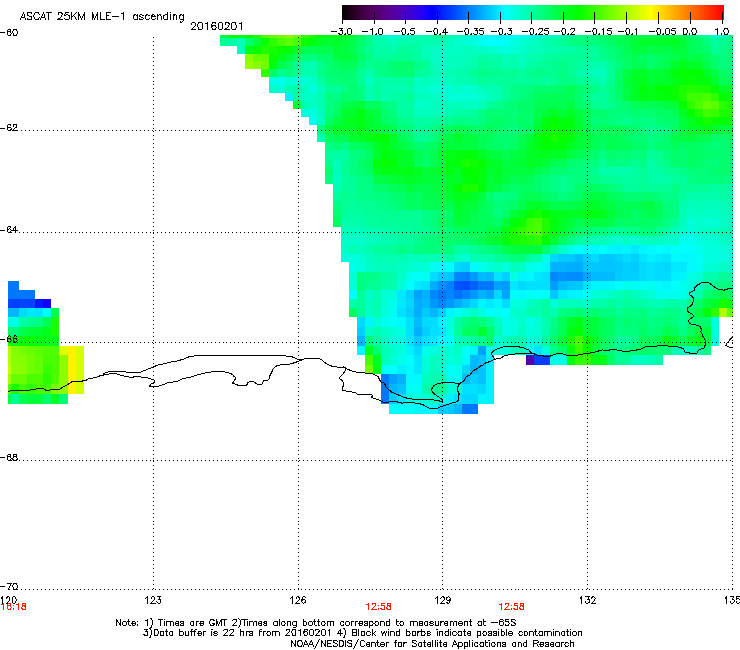The height and width of the screenshot is (650, 740).
Task: Click the color bar label -0.4
Action: [437, 32]
